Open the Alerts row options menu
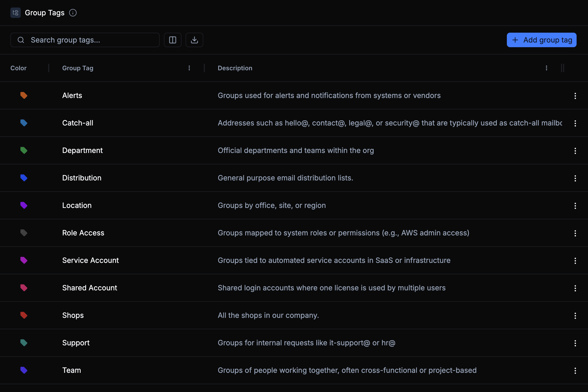 click(575, 96)
